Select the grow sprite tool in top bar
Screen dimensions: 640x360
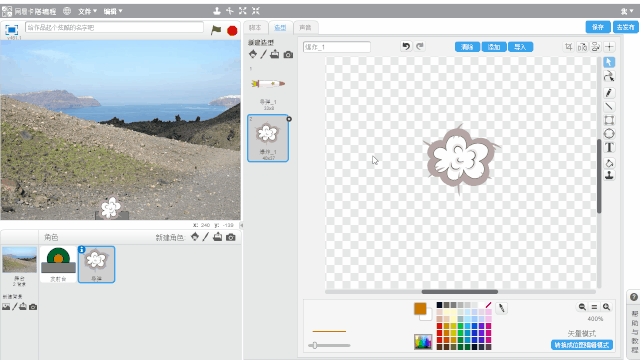(243, 11)
